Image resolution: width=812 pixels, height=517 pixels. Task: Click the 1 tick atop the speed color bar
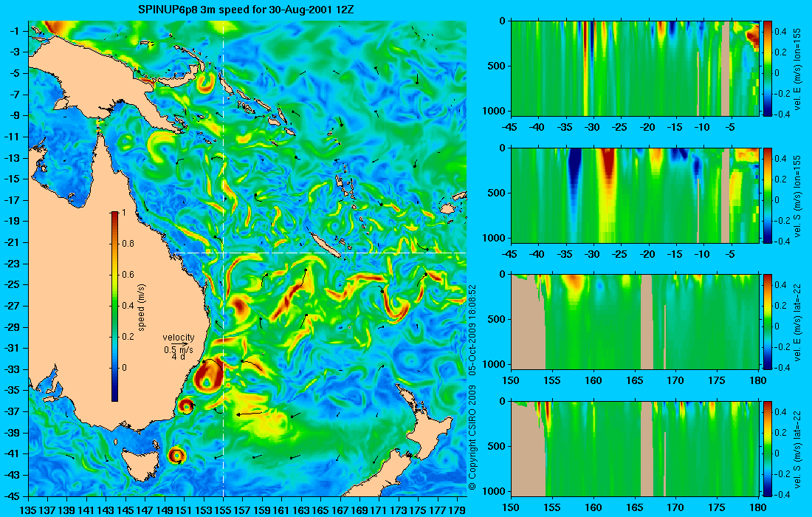(124, 213)
